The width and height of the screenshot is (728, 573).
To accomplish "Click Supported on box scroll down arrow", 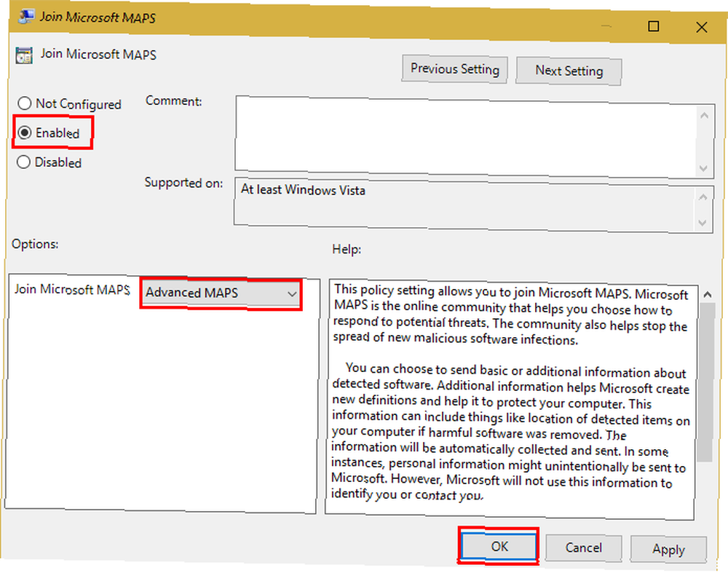I will pos(703,223).
